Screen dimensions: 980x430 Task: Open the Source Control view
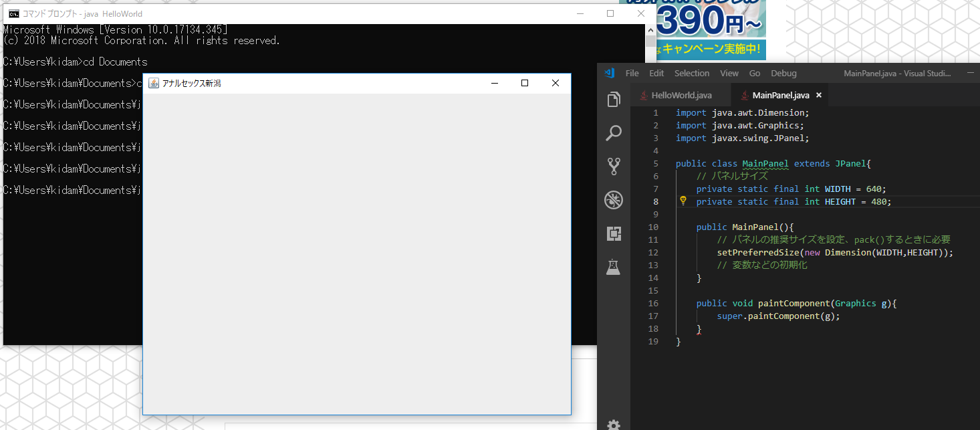coord(613,166)
